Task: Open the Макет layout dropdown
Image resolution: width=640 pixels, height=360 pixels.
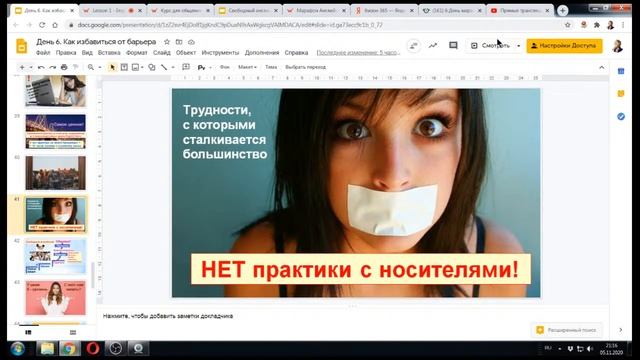Action: [x=247, y=67]
